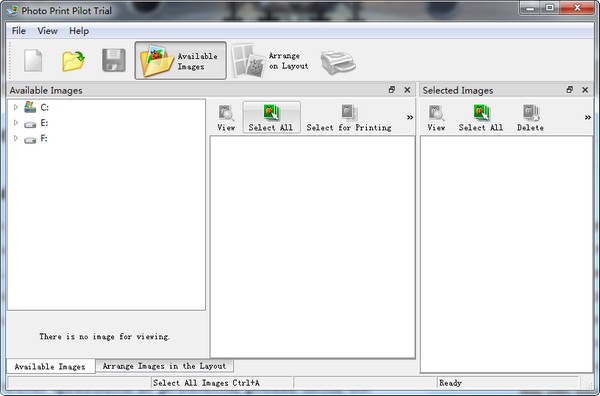The height and width of the screenshot is (396, 600).
Task: Click the Save floppy disk icon
Action: point(114,60)
